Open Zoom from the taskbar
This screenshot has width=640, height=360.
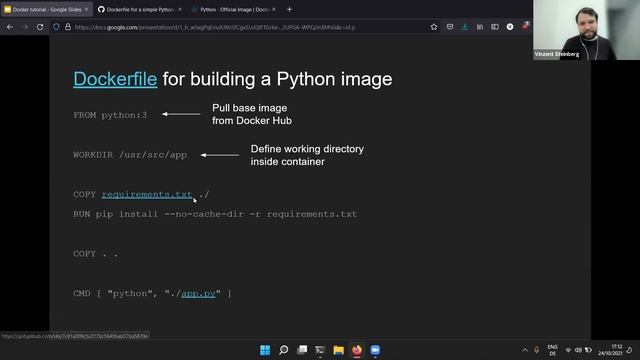[375, 350]
